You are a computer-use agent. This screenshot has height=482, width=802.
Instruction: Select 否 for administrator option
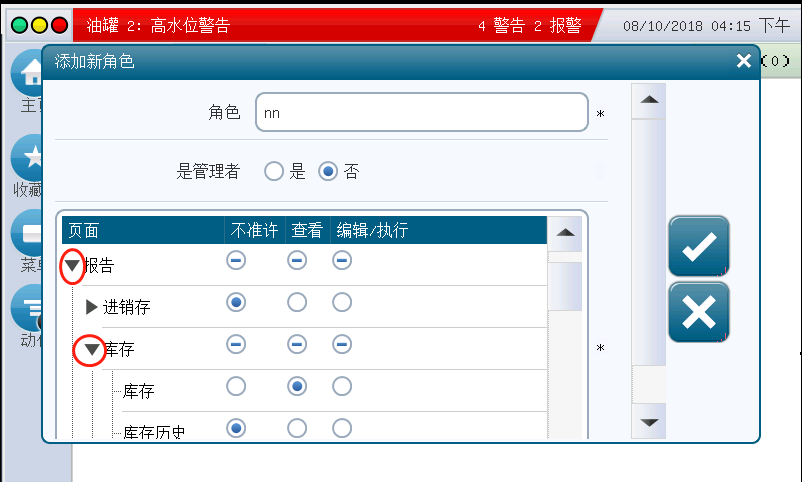click(328, 171)
